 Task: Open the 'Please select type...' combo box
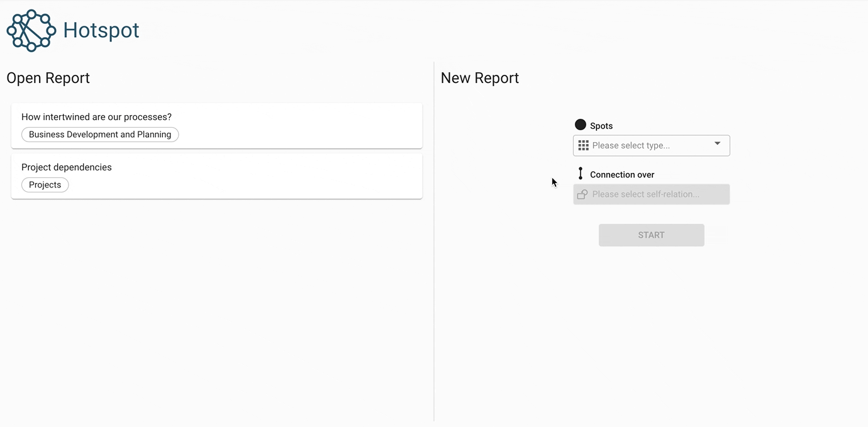coord(642,145)
